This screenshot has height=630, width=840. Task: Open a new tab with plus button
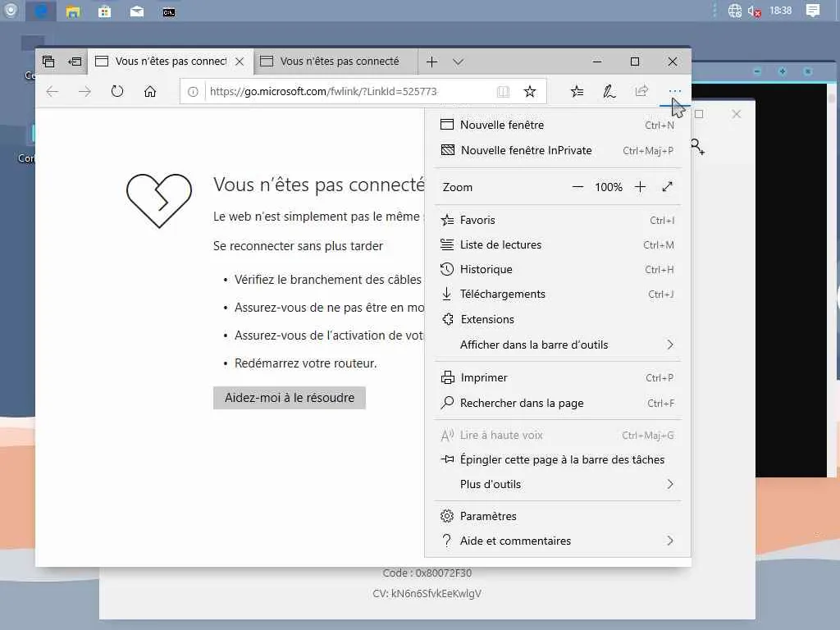pyautogui.click(x=431, y=62)
